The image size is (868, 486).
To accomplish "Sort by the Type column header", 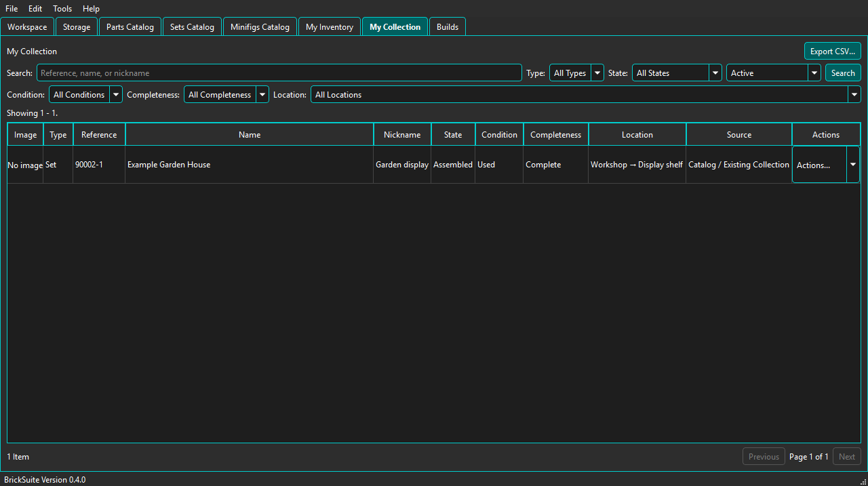I will 58,134.
